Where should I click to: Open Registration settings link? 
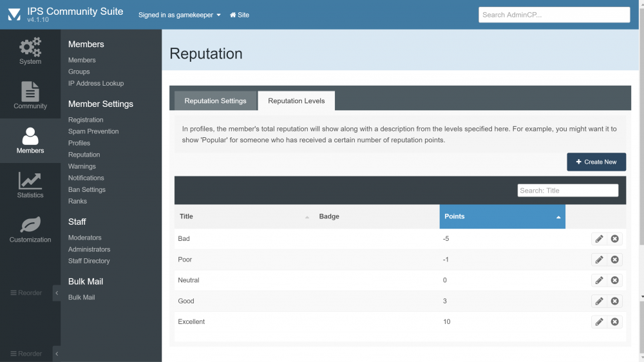tap(86, 120)
